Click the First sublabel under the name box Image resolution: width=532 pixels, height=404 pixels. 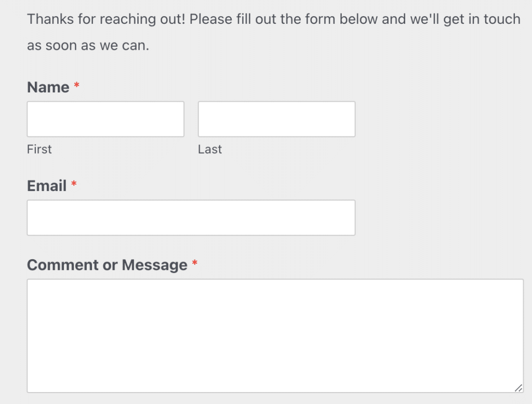click(39, 149)
